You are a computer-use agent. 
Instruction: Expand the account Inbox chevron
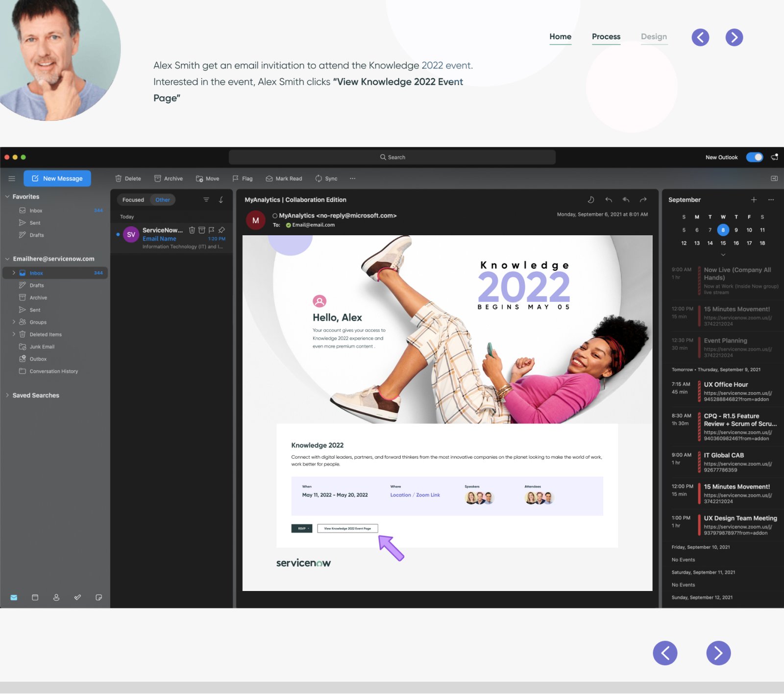click(x=14, y=273)
